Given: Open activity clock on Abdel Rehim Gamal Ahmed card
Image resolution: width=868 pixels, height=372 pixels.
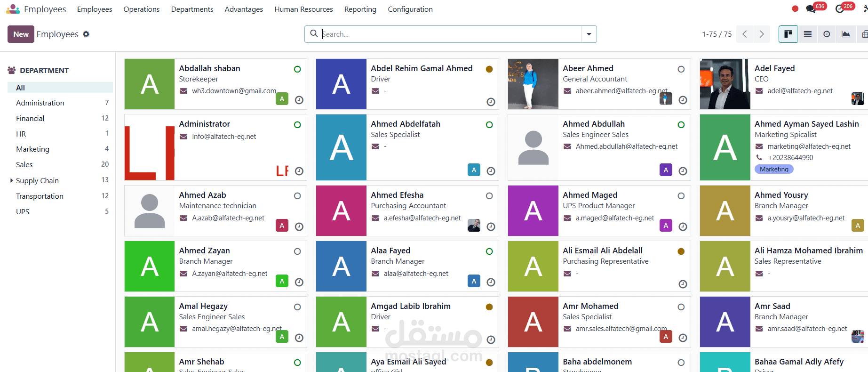Looking at the screenshot, I should coord(491,102).
